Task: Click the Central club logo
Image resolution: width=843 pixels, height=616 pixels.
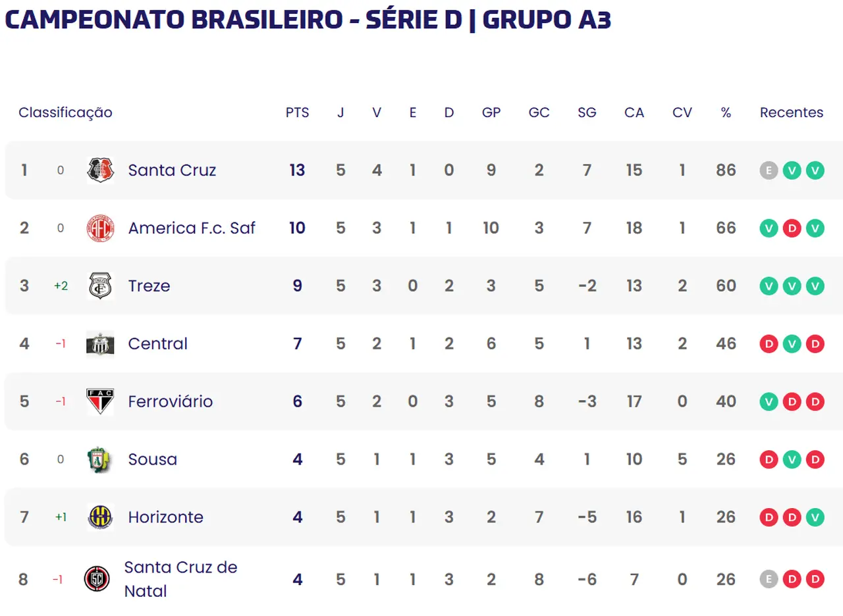Action: tap(100, 344)
